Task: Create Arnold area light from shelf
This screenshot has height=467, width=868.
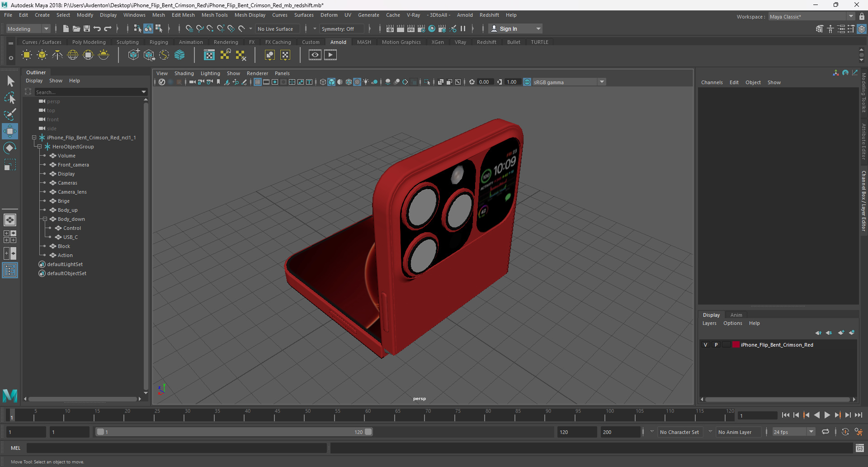Action: click(27, 55)
